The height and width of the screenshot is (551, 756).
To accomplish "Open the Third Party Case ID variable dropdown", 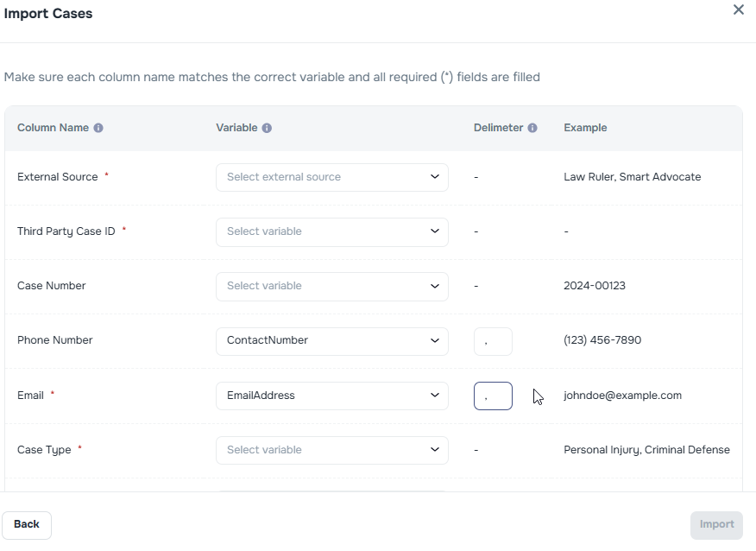I will (x=331, y=231).
